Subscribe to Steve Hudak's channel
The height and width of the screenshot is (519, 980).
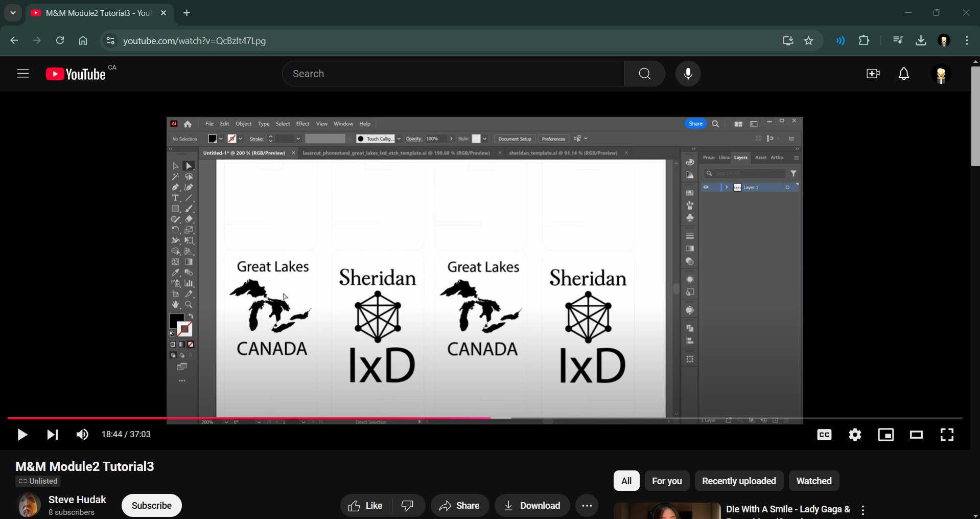[151, 505]
